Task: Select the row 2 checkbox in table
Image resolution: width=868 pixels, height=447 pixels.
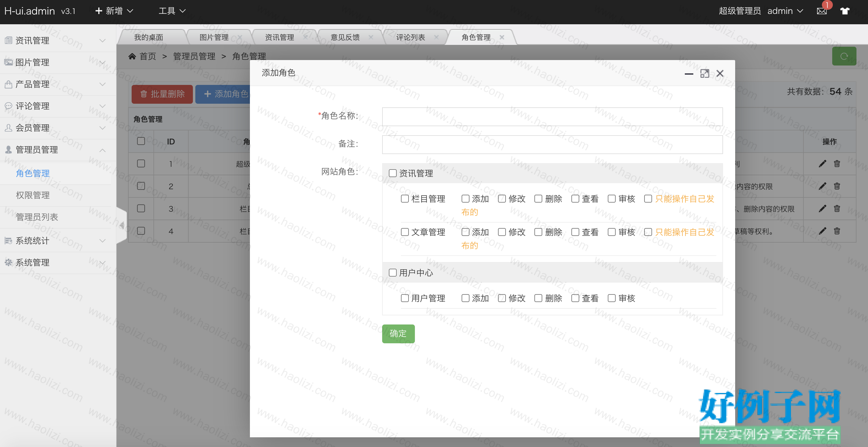Action: (x=141, y=186)
